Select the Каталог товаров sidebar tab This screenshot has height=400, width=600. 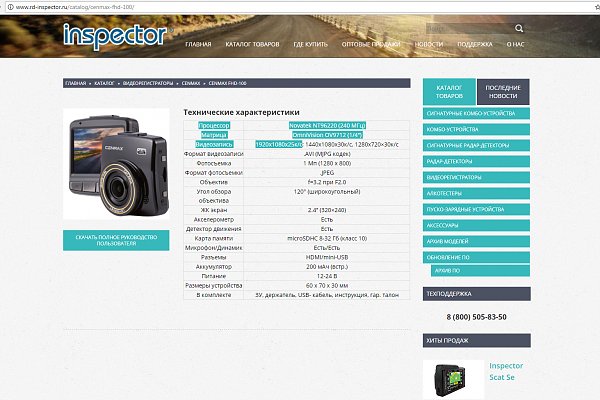click(x=449, y=92)
